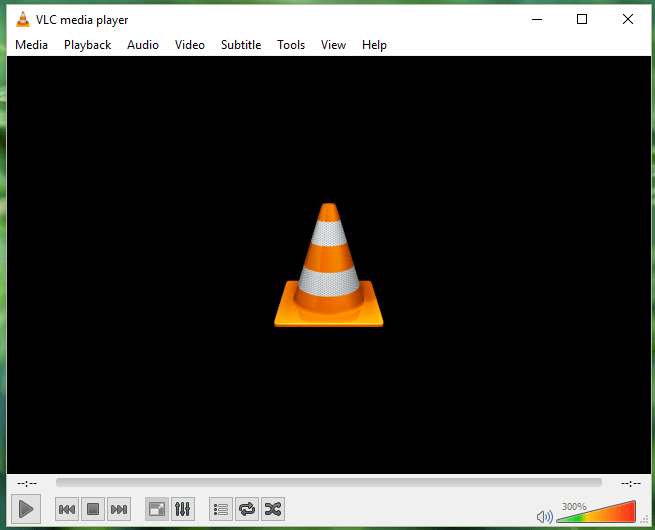Image resolution: width=655 pixels, height=530 pixels.
Task: Open the Media menu
Action: pos(31,45)
